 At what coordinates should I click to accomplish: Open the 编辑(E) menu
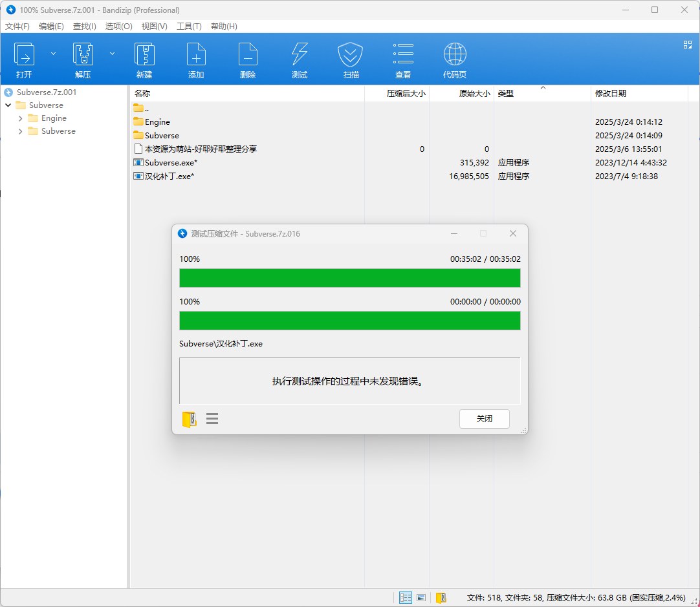click(x=51, y=27)
